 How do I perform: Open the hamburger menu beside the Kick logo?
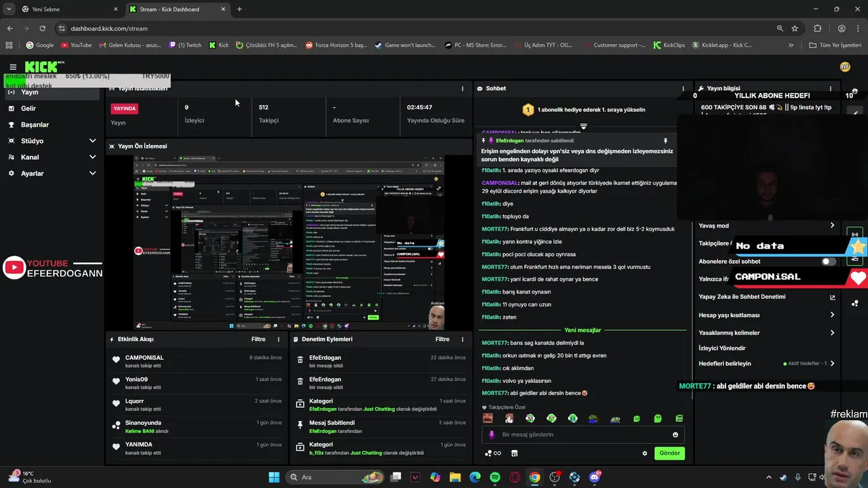tap(13, 66)
